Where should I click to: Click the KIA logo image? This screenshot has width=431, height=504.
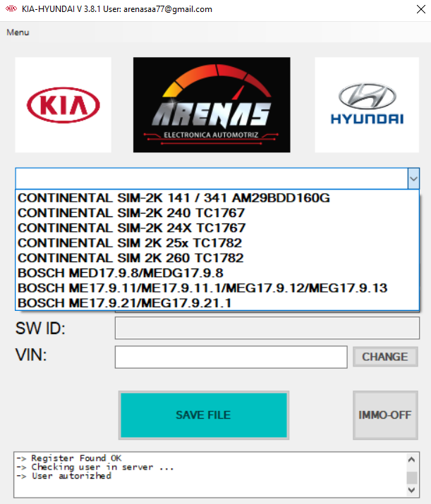(x=63, y=105)
